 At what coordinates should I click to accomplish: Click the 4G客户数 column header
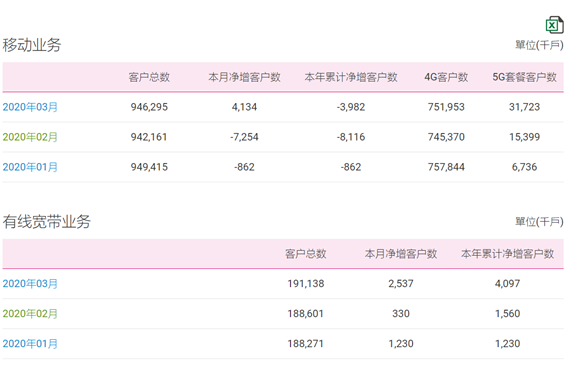446,77
